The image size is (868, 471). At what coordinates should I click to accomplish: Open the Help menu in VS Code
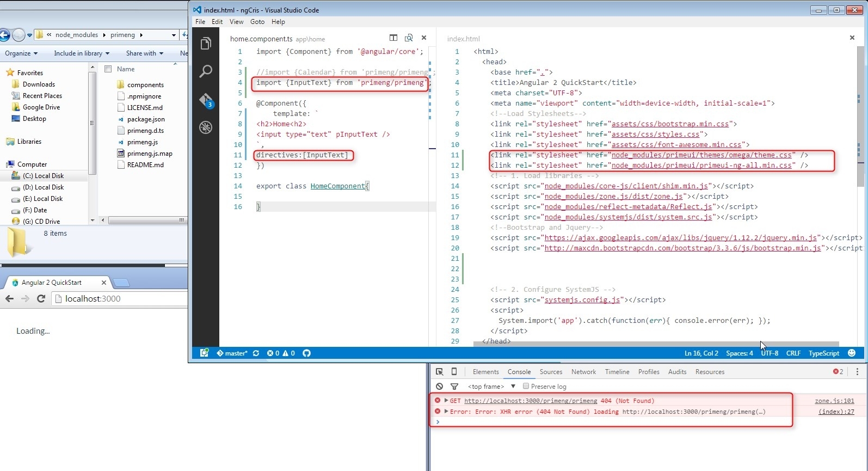278,22
